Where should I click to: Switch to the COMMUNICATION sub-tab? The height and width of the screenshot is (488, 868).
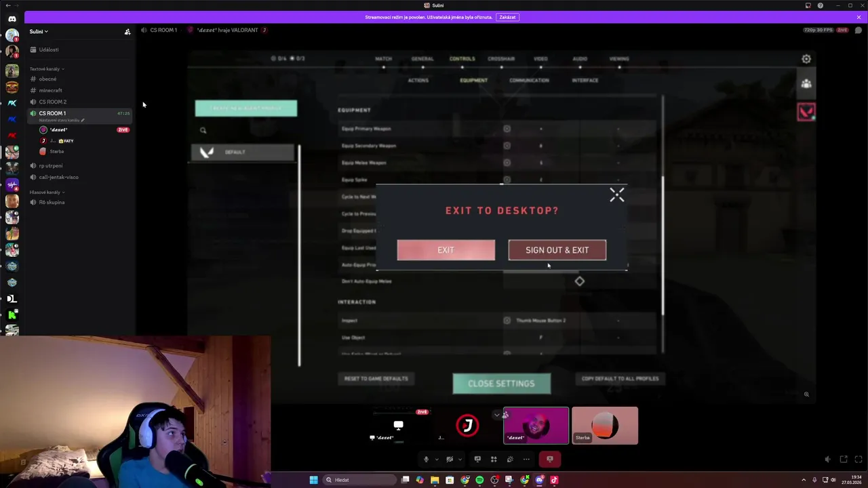tap(529, 80)
